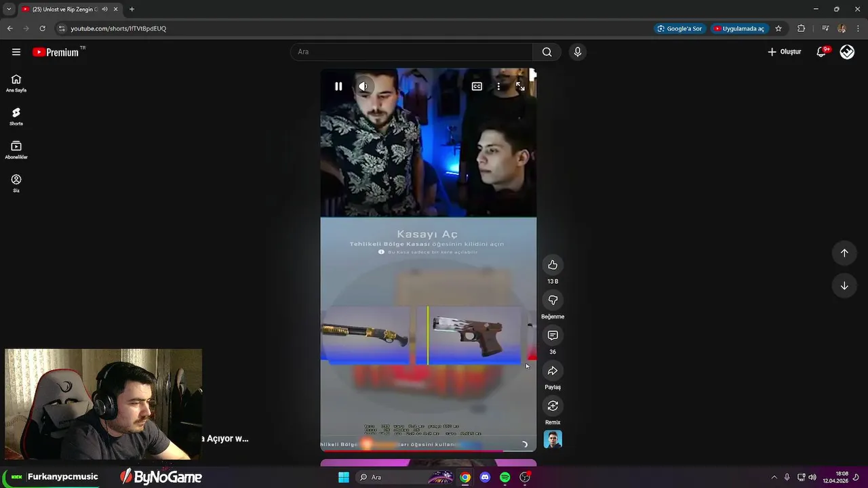Open Shorts in the sidebar
The image size is (868, 488).
pos(16,117)
